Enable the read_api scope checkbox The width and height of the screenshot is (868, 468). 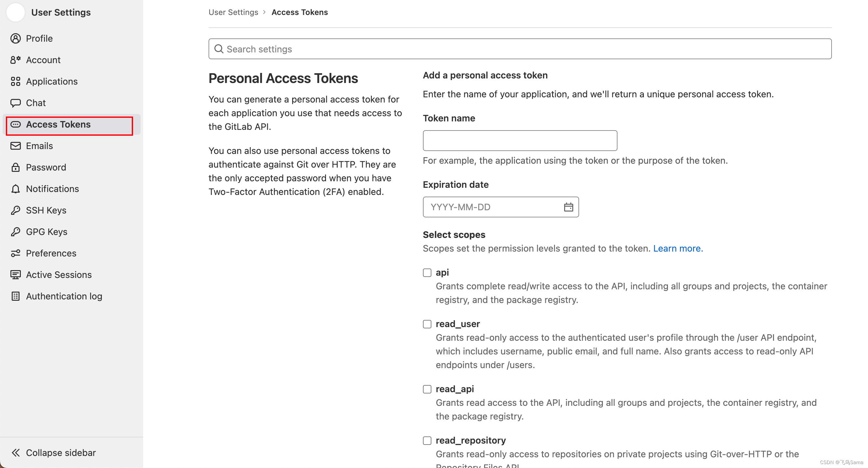click(x=427, y=389)
